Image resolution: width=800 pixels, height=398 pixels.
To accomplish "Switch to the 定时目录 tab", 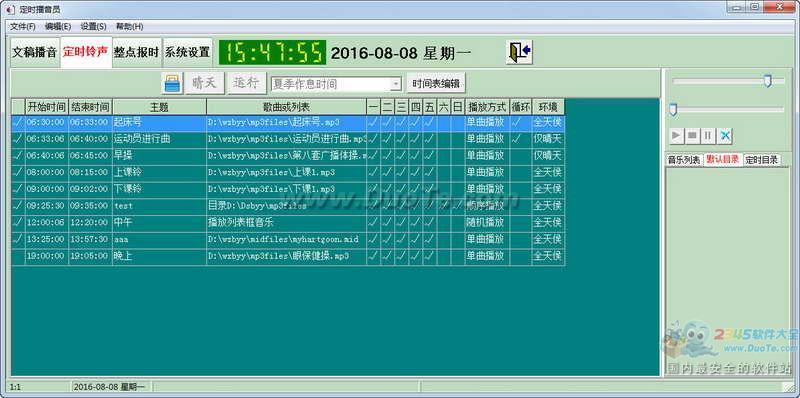I will click(761, 160).
